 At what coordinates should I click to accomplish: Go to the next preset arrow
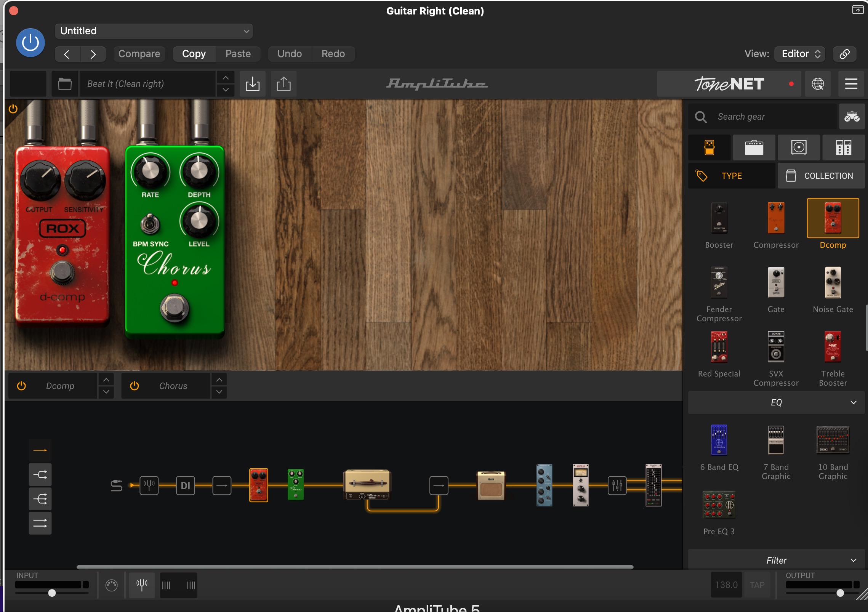click(93, 54)
